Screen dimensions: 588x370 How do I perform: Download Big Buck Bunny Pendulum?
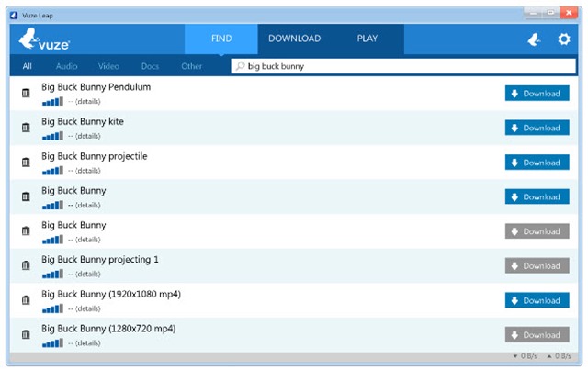coord(537,94)
